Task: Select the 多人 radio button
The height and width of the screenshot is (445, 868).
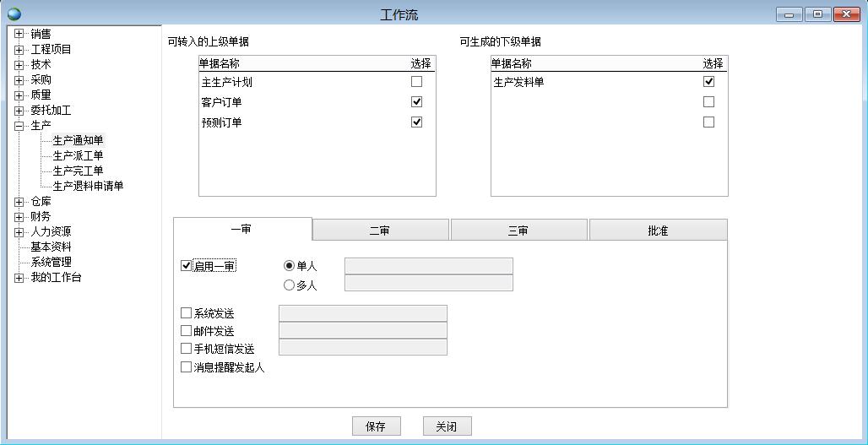Action: coord(290,285)
